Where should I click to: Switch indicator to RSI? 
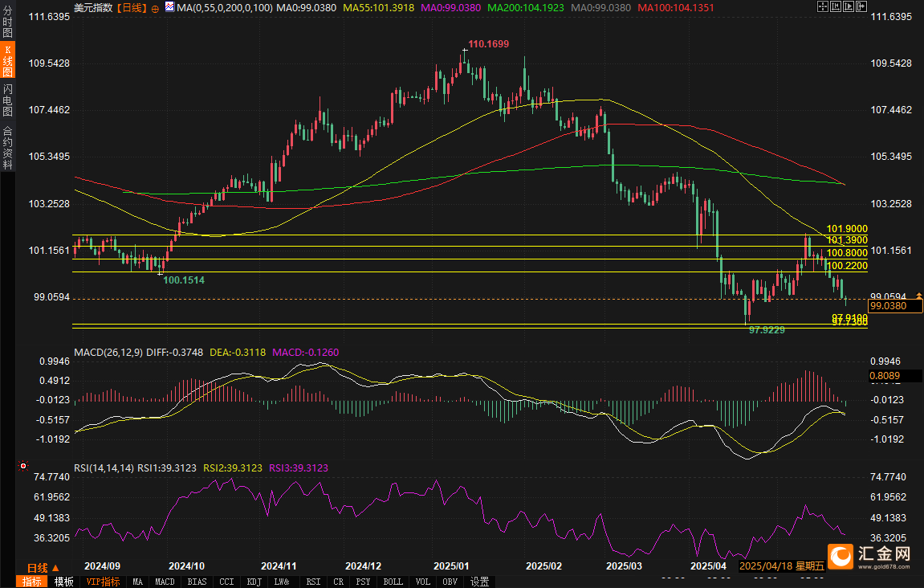coord(314,582)
